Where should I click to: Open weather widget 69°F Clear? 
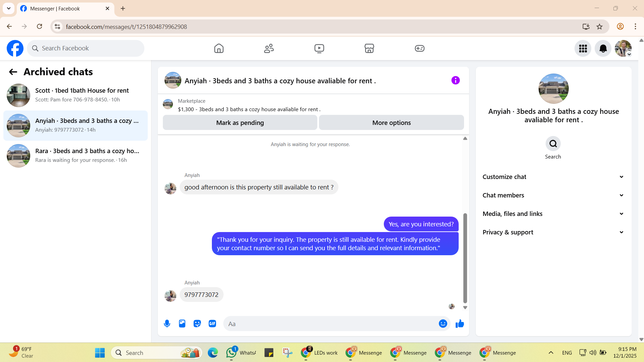[x=21, y=353]
